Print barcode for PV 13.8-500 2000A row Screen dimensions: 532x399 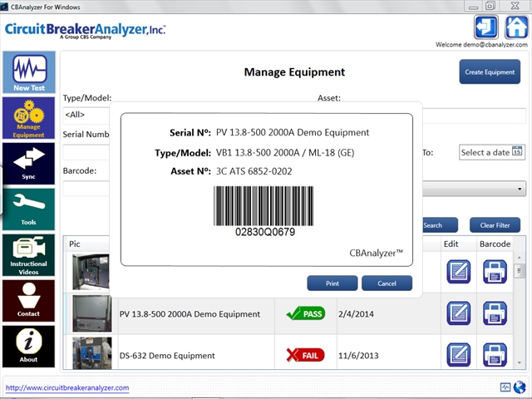tap(495, 313)
